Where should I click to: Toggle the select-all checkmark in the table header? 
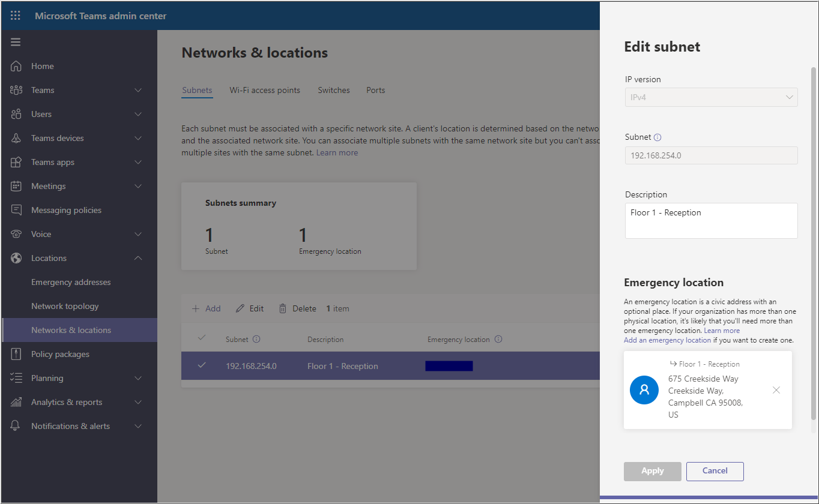click(202, 338)
